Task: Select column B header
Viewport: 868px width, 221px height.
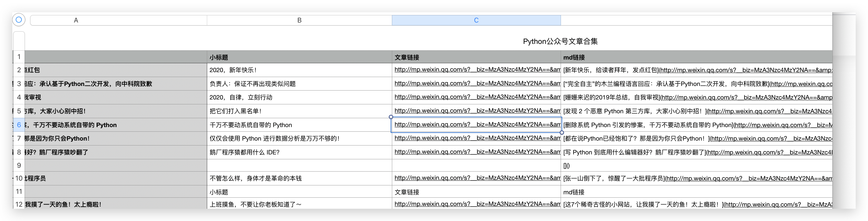Action: click(x=299, y=20)
